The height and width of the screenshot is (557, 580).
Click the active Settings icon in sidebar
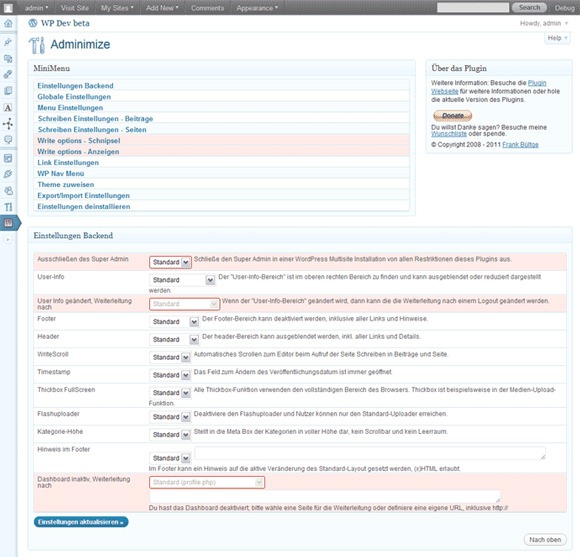click(8, 223)
